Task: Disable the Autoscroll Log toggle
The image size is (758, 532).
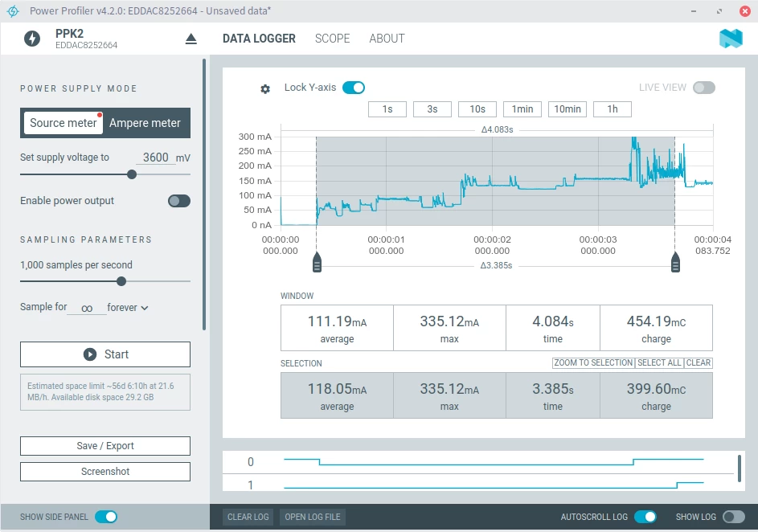Action: tap(645, 517)
